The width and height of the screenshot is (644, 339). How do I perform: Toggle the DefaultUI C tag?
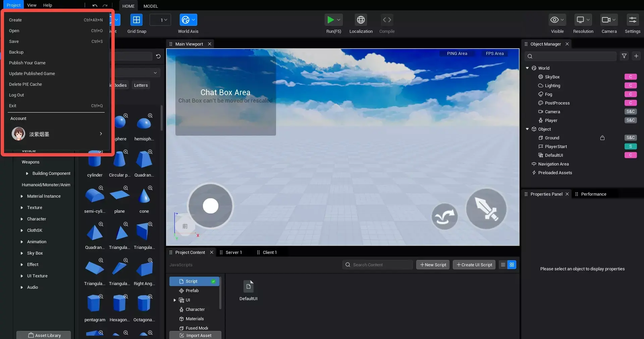click(631, 155)
